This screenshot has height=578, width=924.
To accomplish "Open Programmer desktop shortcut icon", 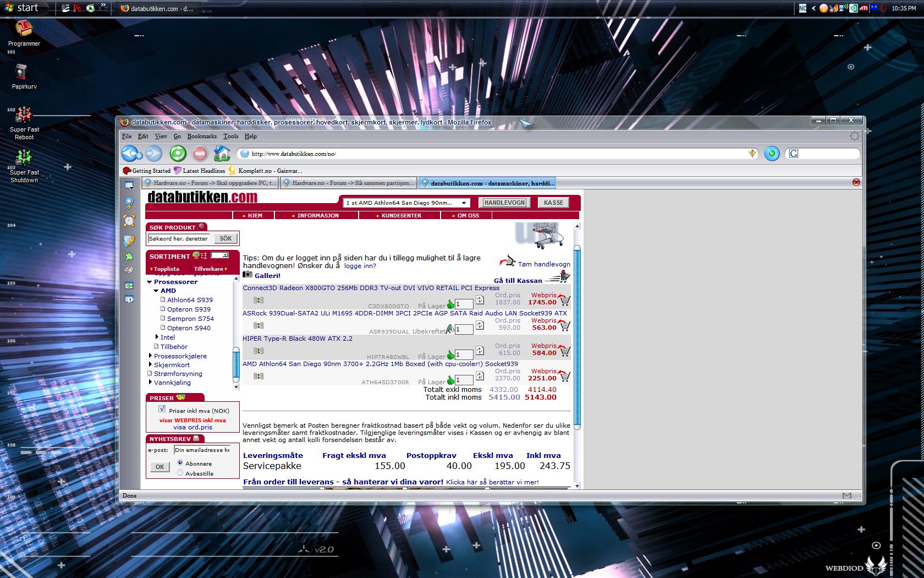I will coord(24,28).
